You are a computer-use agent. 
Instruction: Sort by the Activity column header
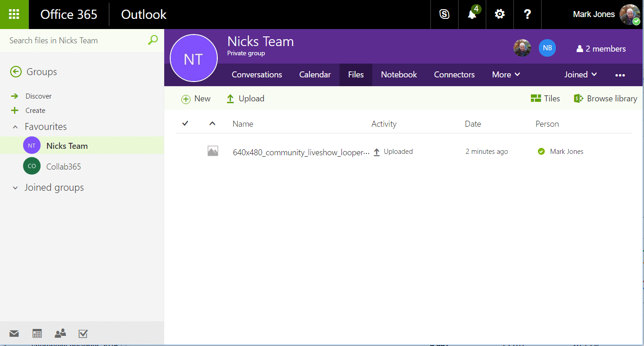(x=384, y=123)
